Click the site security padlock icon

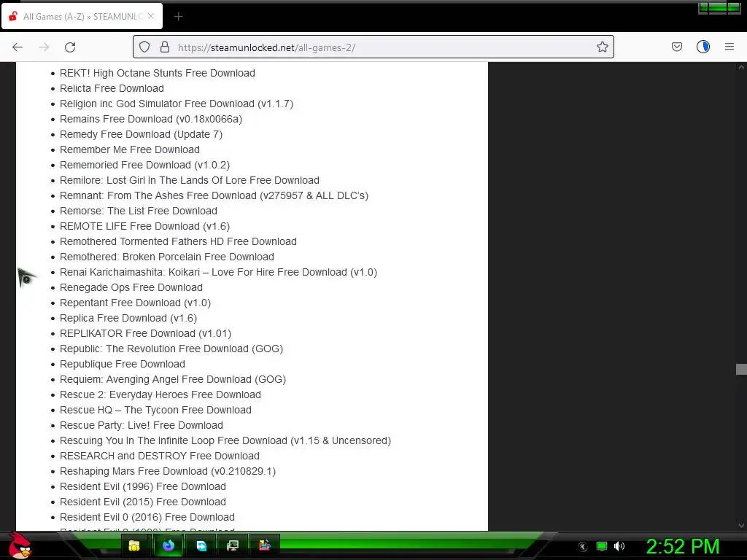coord(165,47)
